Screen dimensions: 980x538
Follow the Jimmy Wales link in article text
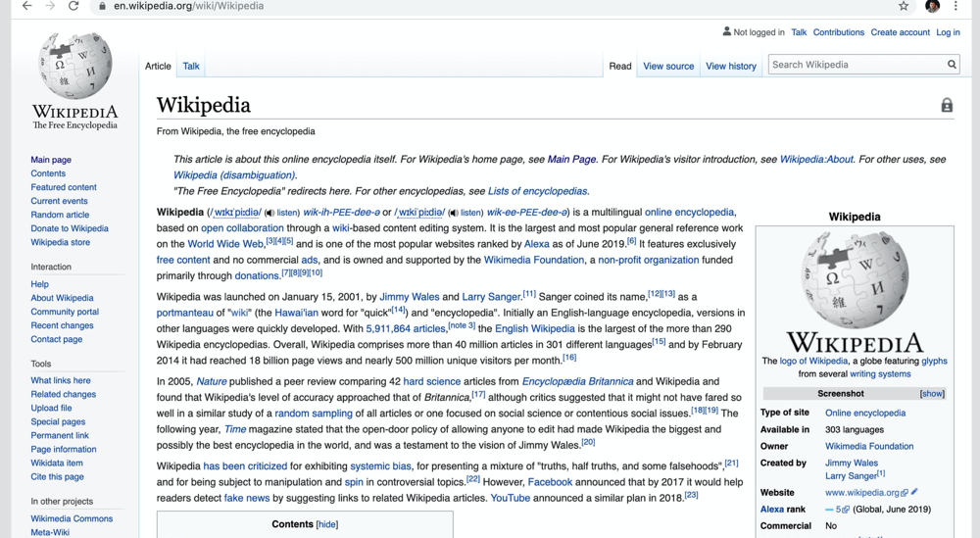410,297
